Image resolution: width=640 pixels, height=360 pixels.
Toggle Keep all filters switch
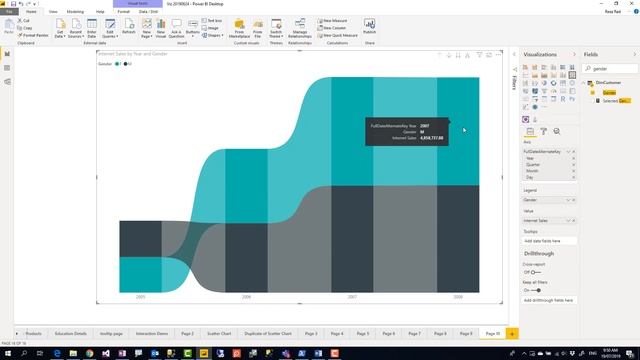tap(536, 290)
